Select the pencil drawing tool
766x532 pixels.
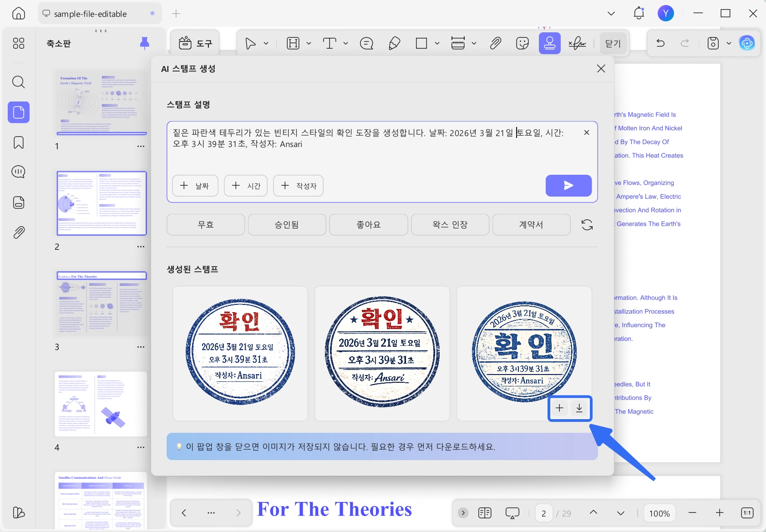395,43
